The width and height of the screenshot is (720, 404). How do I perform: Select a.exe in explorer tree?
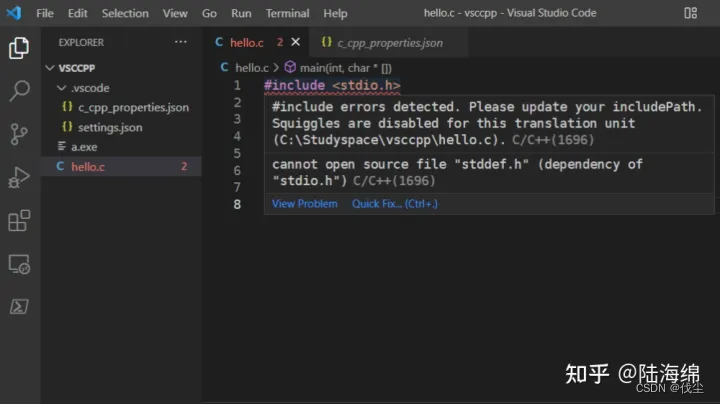[x=122, y=147]
